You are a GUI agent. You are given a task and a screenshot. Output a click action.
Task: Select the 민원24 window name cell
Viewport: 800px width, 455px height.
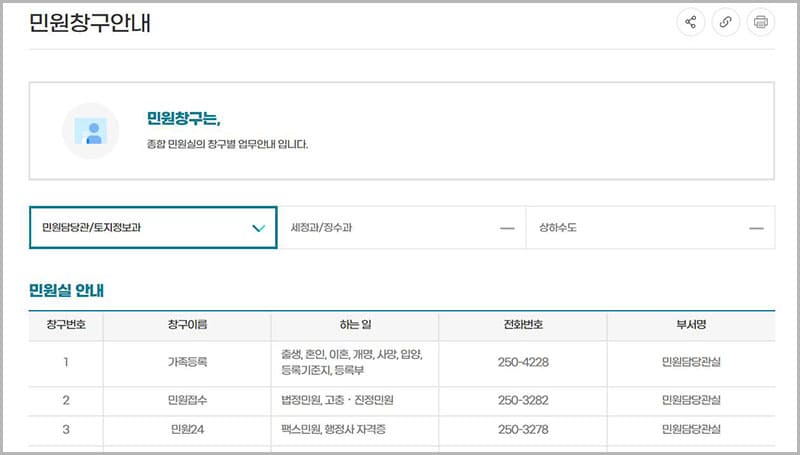tap(187, 430)
